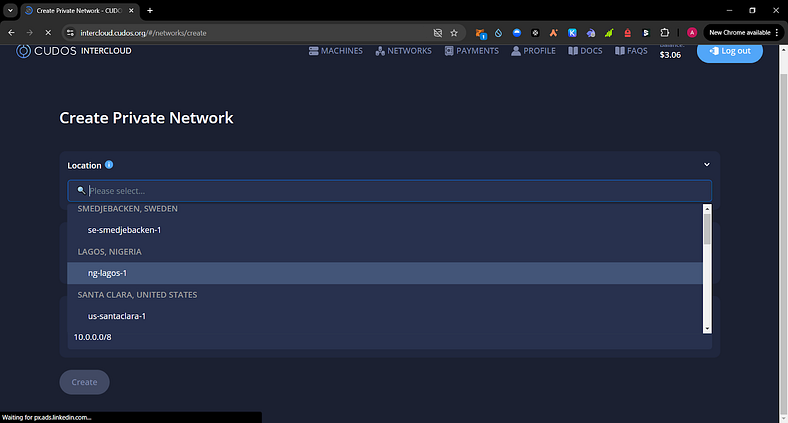Click the site information icon in address bar

(70, 33)
